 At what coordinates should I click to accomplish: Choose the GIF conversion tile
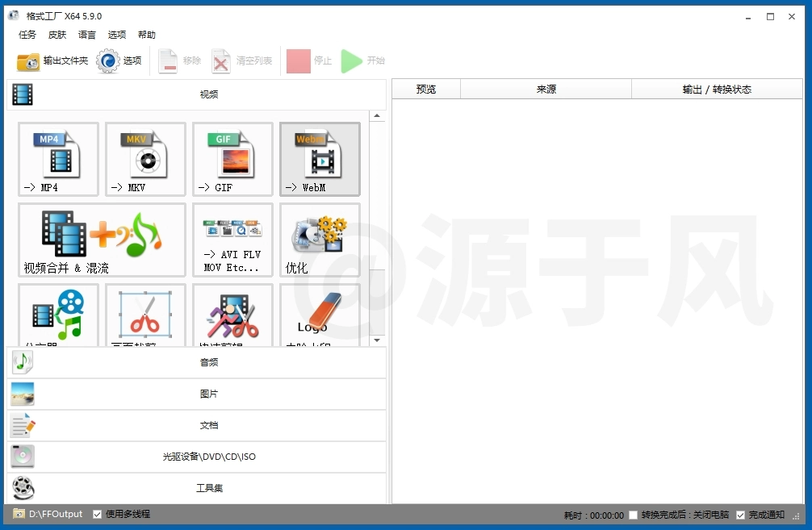[232, 160]
